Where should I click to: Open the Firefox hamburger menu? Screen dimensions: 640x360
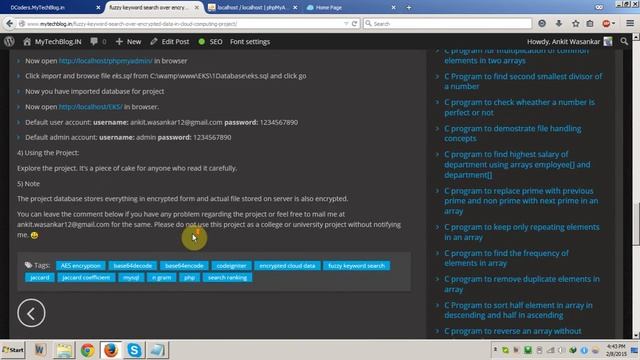pyautogui.click(x=630, y=24)
